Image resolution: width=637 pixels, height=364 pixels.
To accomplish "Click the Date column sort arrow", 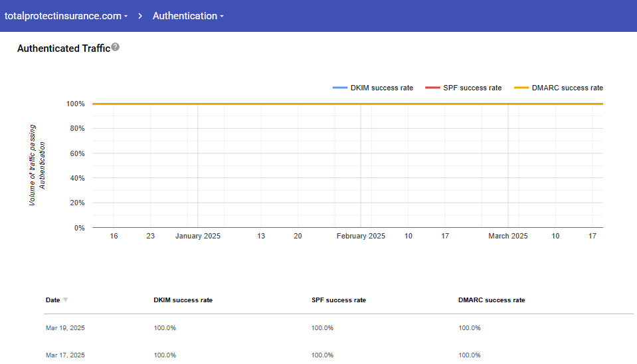I will point(65,300).
